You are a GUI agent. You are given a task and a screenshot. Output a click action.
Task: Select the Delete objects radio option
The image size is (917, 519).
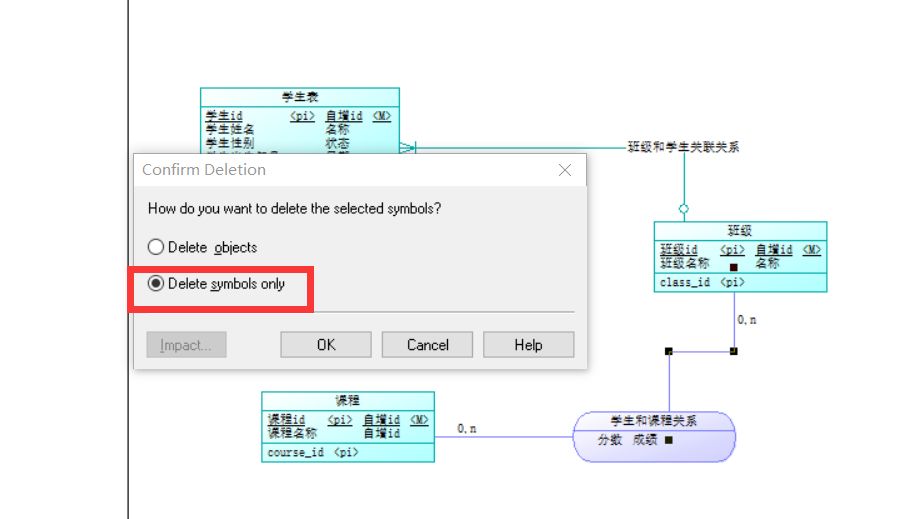pos(202,248)
